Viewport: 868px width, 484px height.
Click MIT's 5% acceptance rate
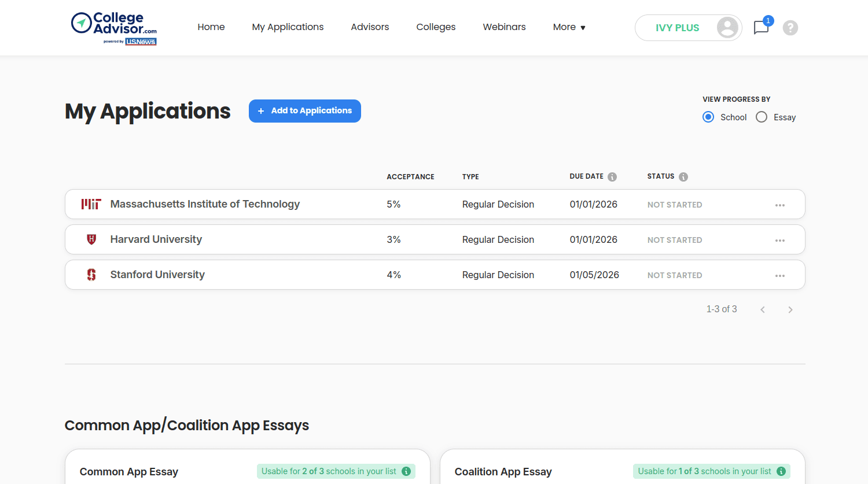[x=393, y=204]
